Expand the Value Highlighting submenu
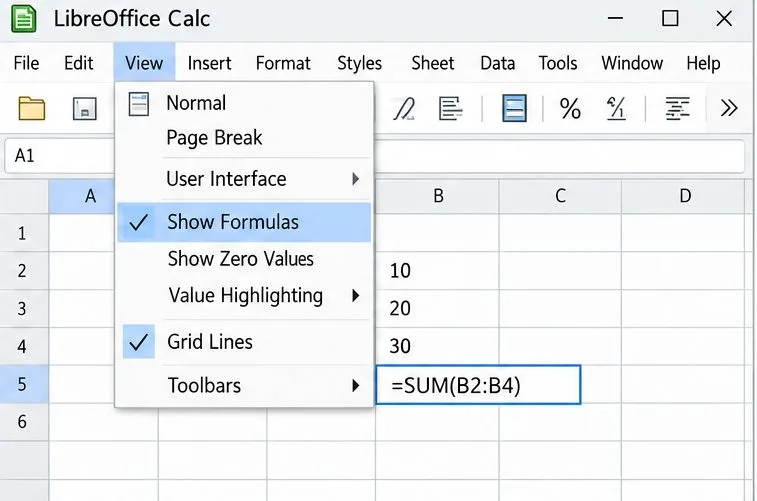757x501 pixels. click(244, 295)
